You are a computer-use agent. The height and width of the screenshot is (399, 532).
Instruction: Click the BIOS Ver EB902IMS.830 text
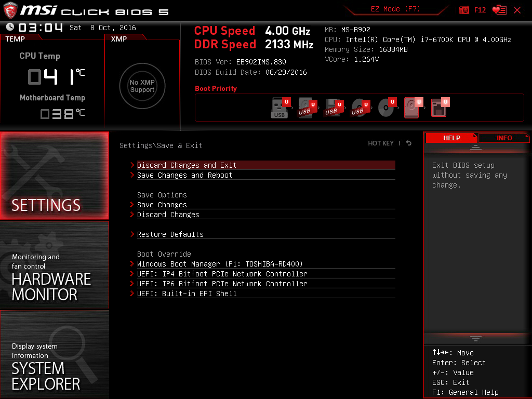(240, 62)
